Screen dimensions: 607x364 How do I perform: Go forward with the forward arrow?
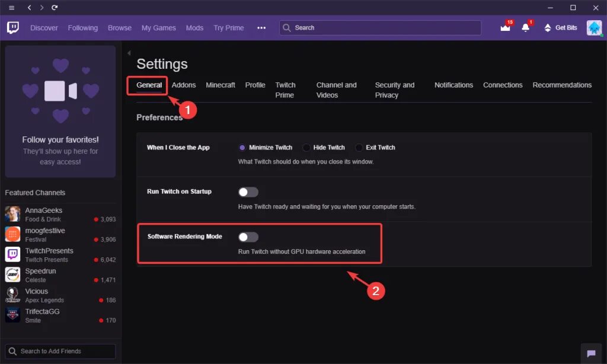coord(42,7)
